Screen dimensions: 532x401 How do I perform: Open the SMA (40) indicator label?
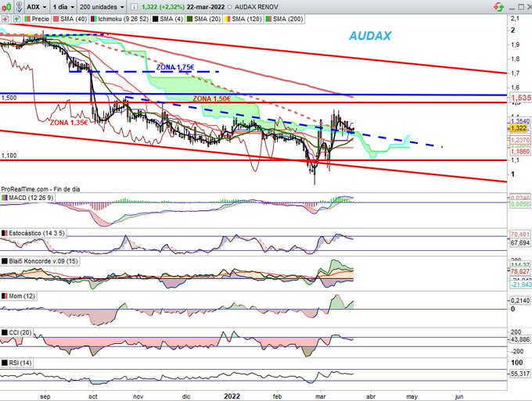(x=70, y=19)
